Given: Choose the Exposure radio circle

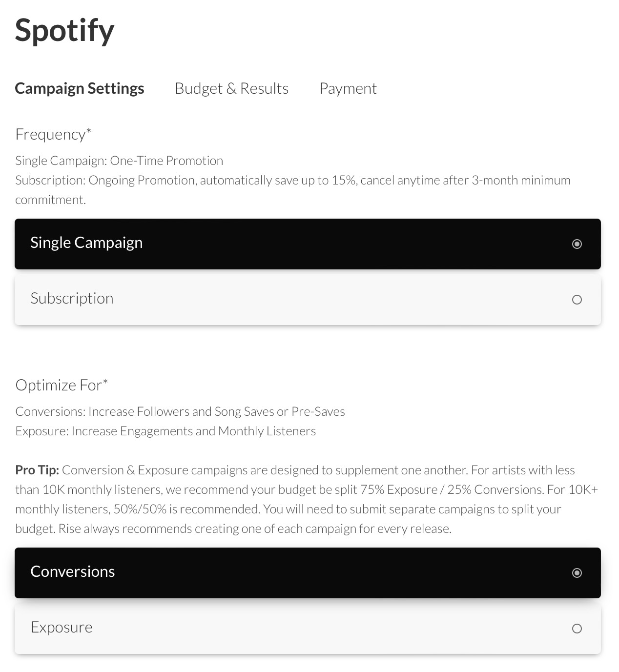Looking at the screenshot, I should (577, 629).
